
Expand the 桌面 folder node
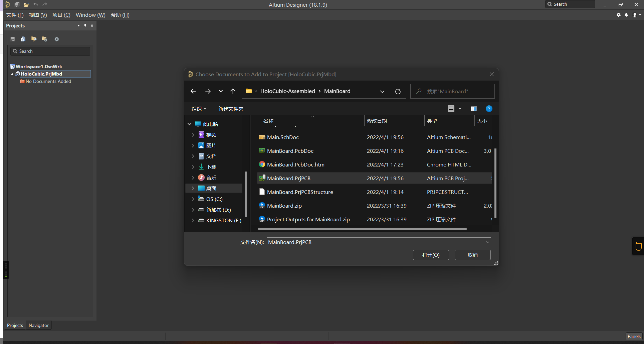tap(193, 188)
